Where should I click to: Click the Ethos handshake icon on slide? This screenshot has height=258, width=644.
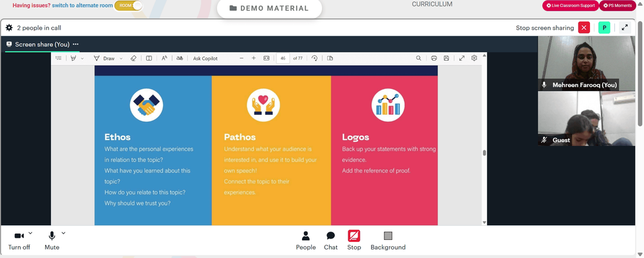146,105
